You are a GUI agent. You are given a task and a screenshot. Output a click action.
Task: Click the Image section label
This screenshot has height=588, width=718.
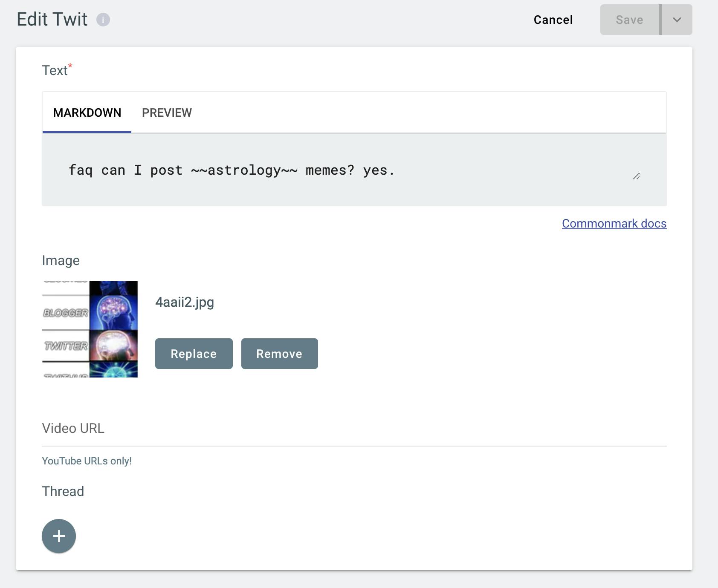click(x=61, y=260)
